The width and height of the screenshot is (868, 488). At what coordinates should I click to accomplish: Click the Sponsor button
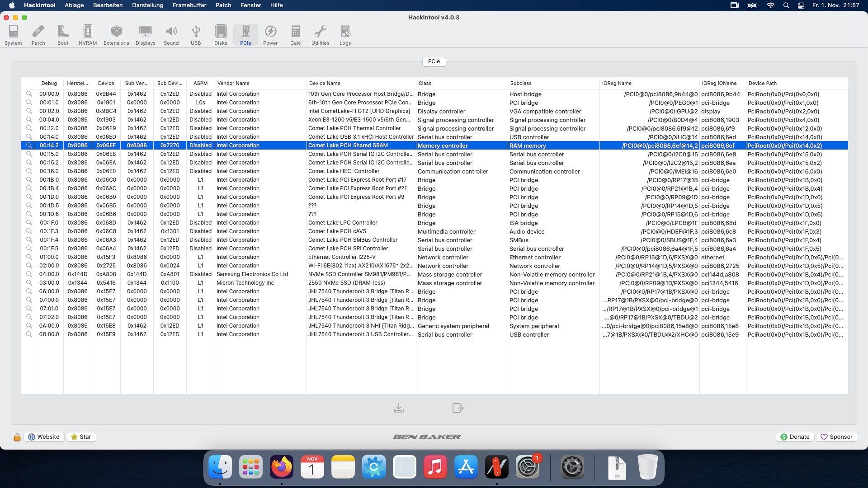(836, 437)
